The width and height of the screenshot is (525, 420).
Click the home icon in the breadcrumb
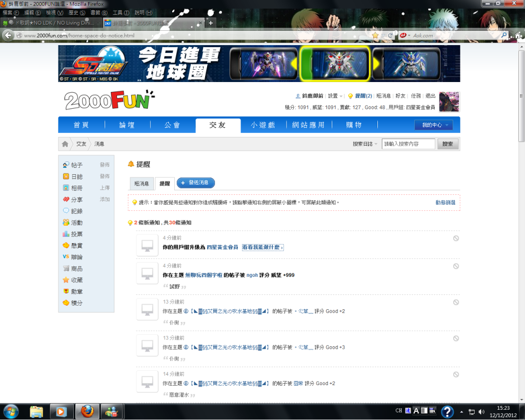(65, 144)
